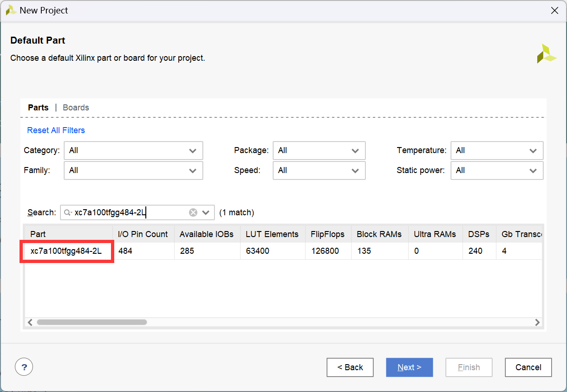Screen dimensions: 567x392
Task: Open the Category dropdown
Action: click(x=133, y=150)
